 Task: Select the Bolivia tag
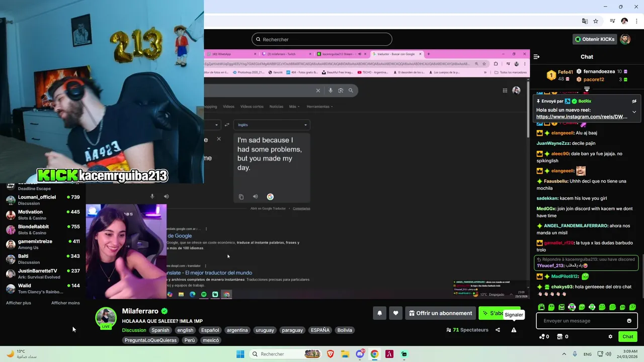pos(345,330)
